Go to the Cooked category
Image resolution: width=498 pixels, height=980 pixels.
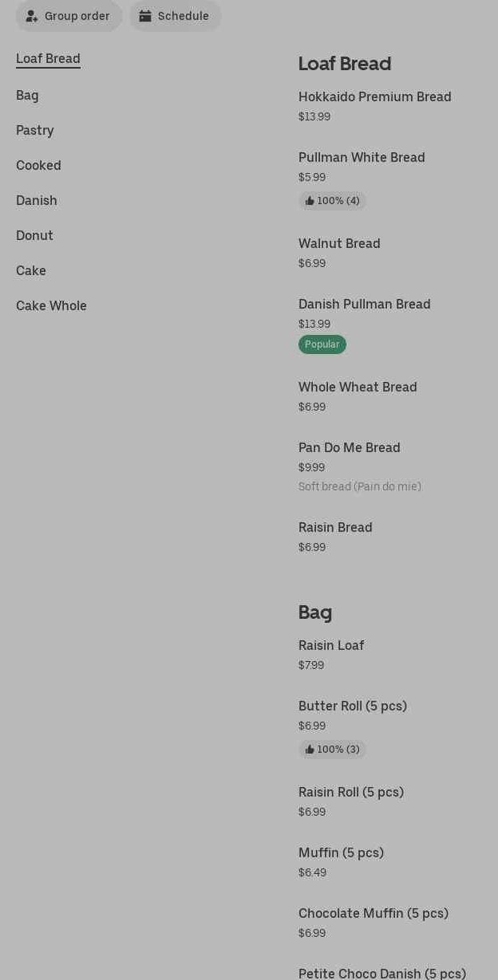38,166
